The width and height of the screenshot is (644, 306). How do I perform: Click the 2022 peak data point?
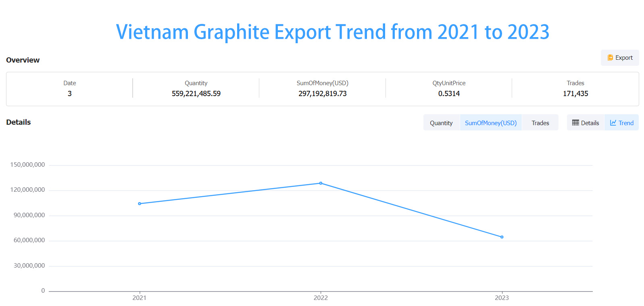[x=321, y=183]
